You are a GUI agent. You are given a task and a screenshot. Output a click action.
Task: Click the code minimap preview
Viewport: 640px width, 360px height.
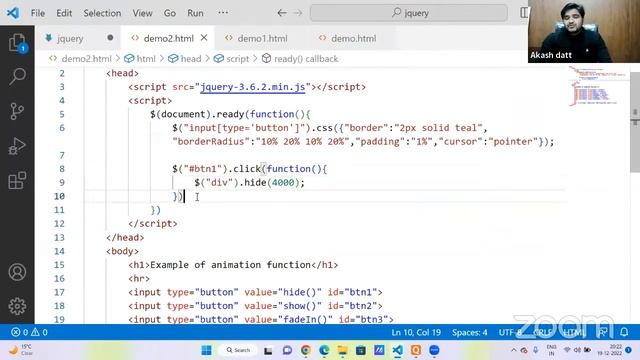[x=598, y=87]
